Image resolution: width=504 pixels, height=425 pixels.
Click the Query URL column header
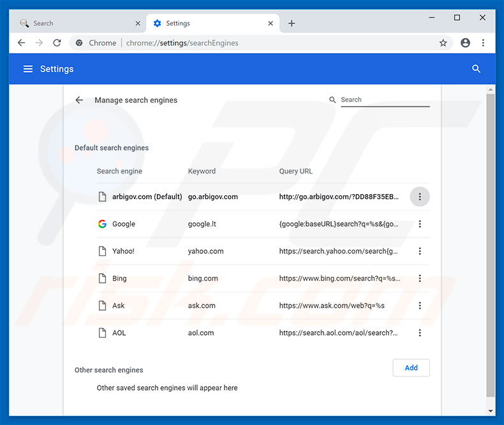click(296, 171)
